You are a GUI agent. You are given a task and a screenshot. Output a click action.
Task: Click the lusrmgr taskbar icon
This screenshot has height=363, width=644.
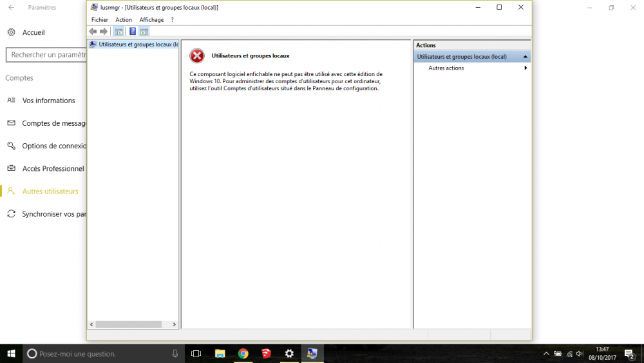tap(312, 353)
